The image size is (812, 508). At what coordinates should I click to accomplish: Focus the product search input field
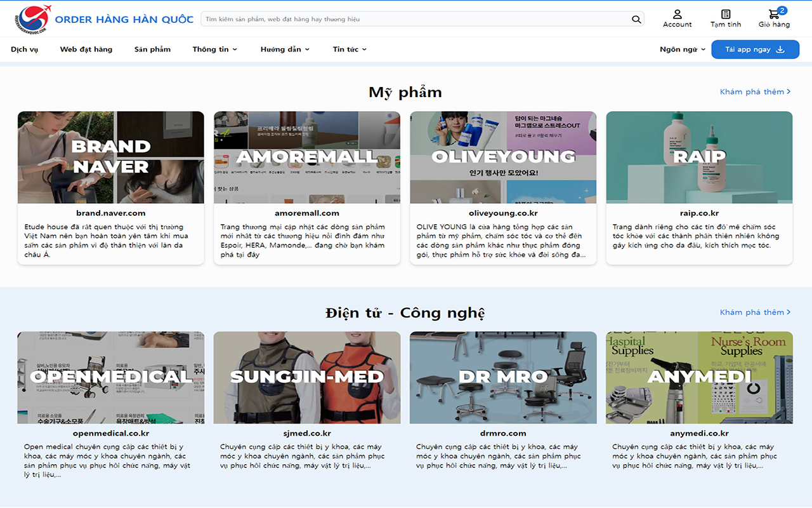[x=422, y=19]
